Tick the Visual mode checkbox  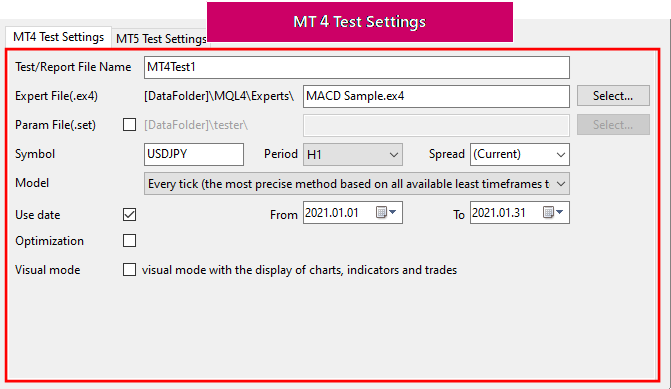pos(129,270)
